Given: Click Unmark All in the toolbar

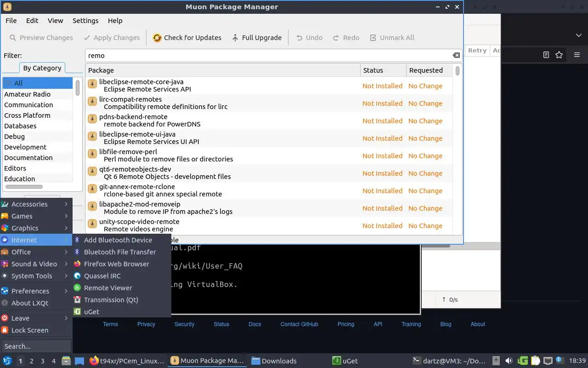Looking at the screenshot, I should 392,38.
